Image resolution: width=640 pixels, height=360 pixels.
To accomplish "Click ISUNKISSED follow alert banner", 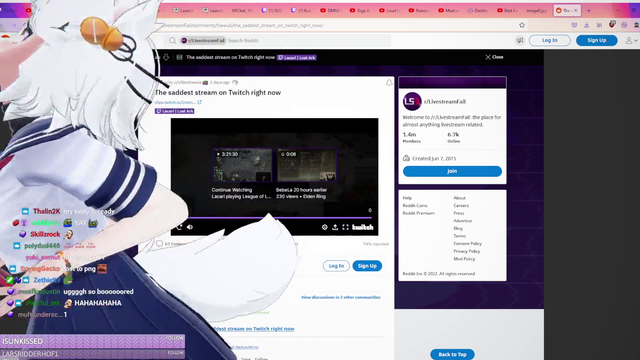I will click(x=92, y=341).
